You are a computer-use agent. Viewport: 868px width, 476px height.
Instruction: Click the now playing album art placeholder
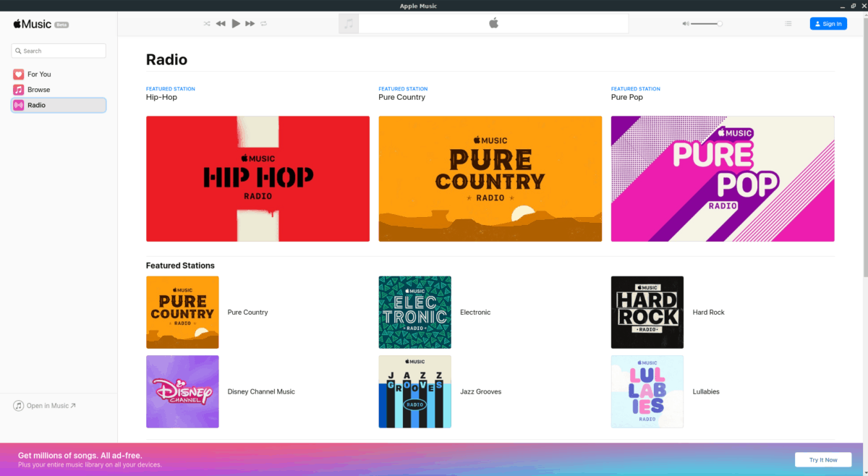point(349,24)
